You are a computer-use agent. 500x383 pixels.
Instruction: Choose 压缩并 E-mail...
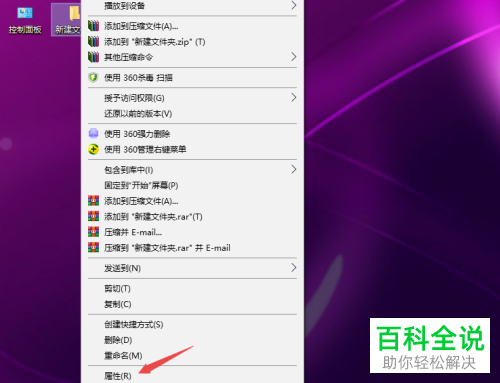tap(192, 232)
